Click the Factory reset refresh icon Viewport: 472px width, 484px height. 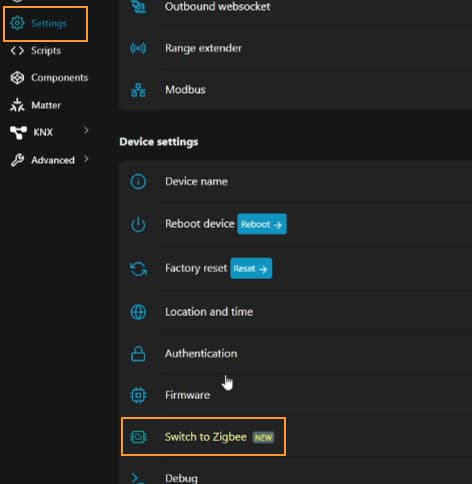(138, 269)
